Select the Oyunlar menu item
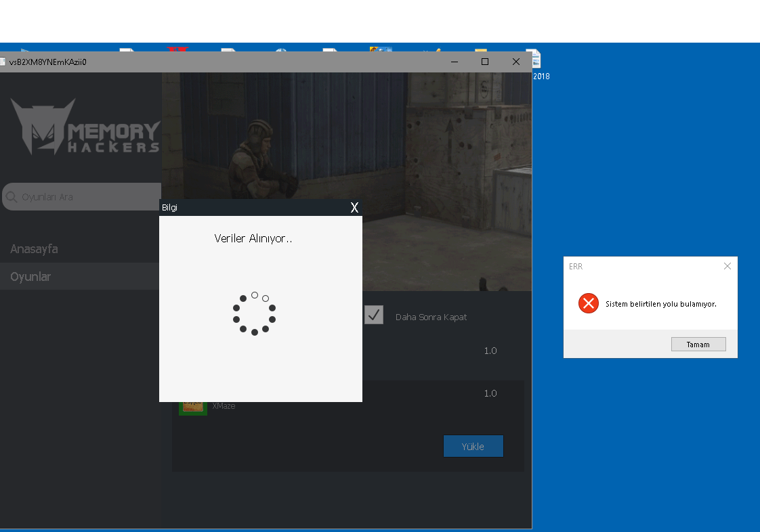The height and width of the screenshot is (532, 760). (79, 276)
